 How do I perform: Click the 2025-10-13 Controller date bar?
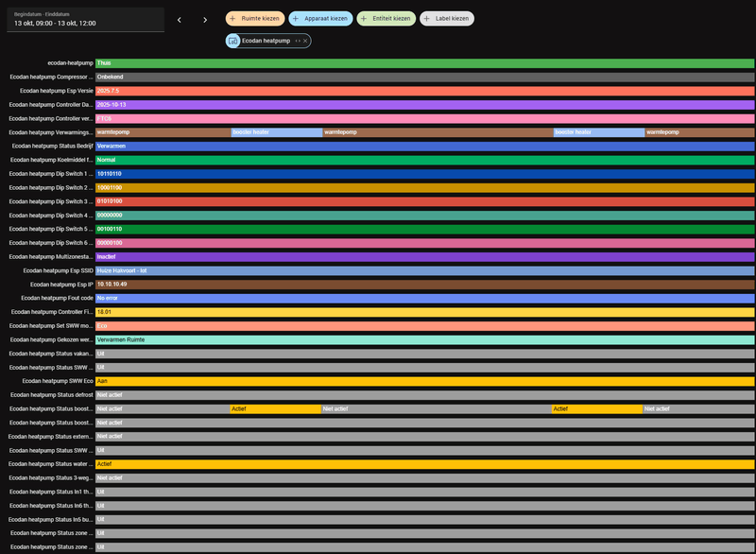click(424, 105)
